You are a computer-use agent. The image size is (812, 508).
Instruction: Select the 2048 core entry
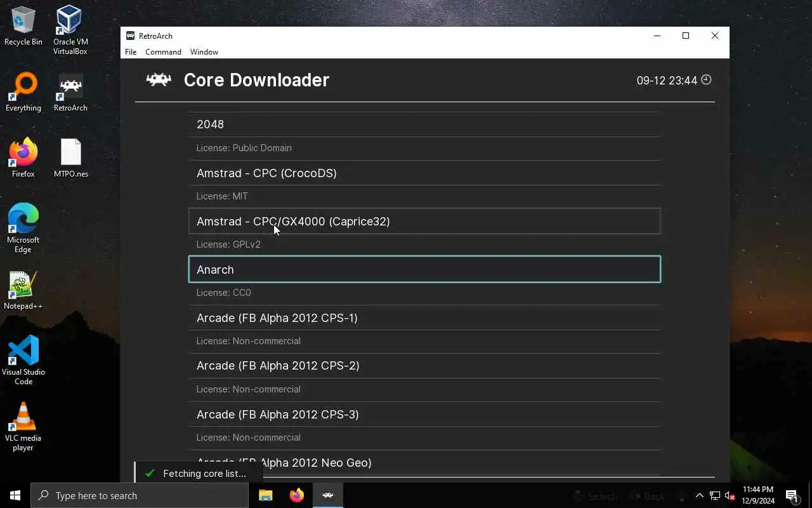424,124
